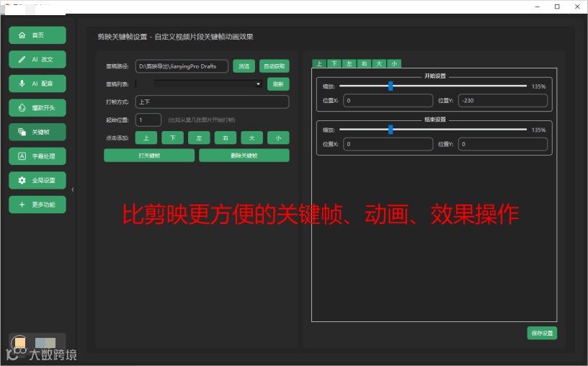Open 全局设置 global settings
The width and height of the screenshot is (588, 366).
(37, 180)
